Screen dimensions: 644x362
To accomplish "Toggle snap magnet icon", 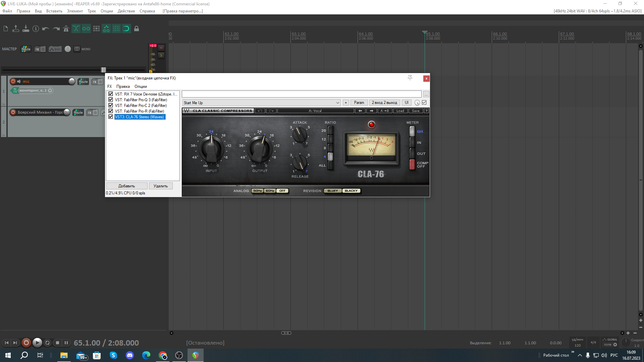I will click(126, 29).
